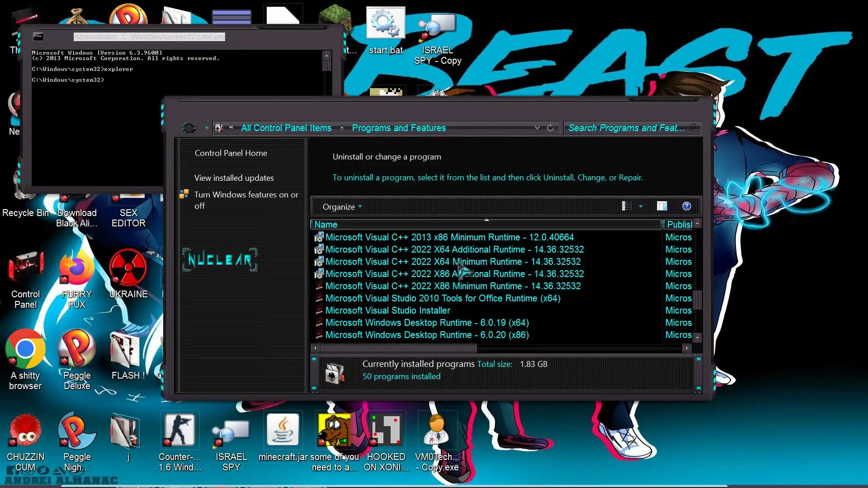Go to All Control Panel Items breadcrumb
This screenshot has height=488, width=868.
click(286, 128)
